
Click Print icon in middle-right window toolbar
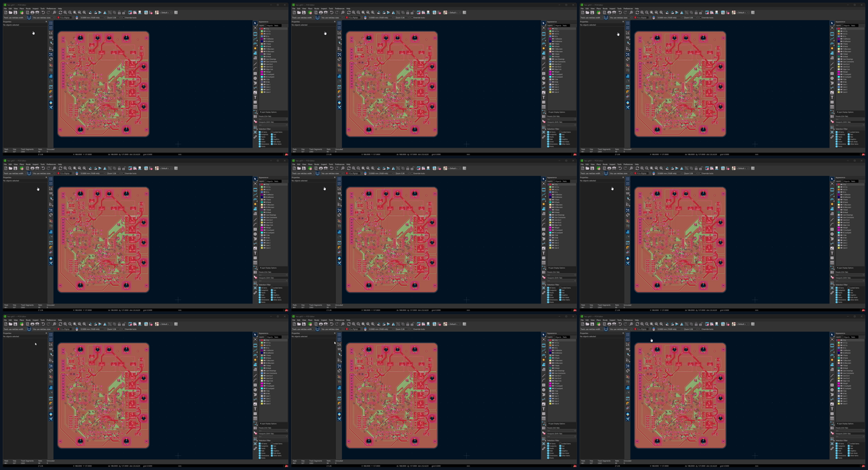[609, 169]
